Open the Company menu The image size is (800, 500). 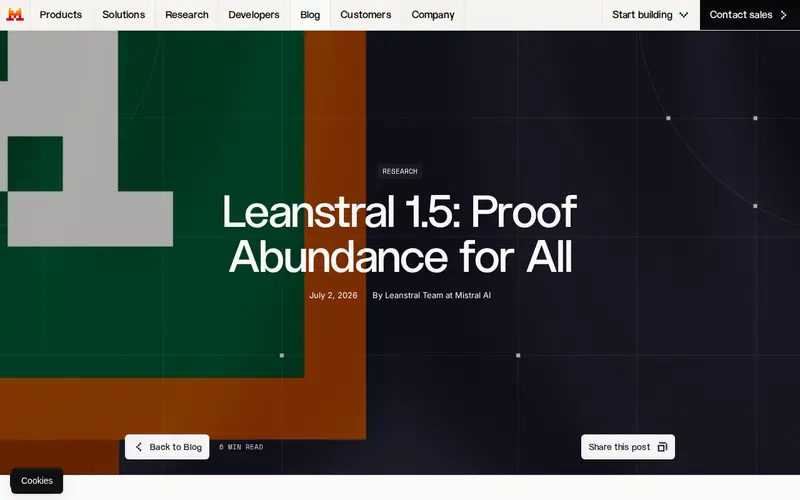click(x=433, y=15)
